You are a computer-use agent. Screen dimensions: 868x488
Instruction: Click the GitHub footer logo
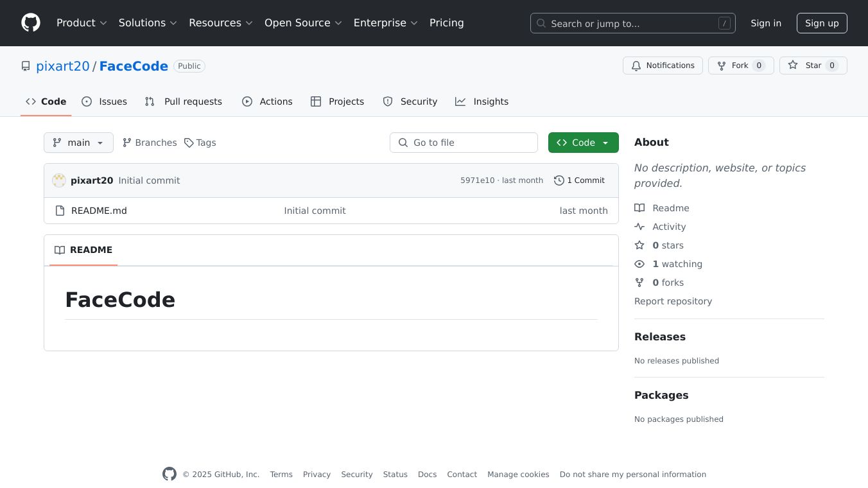[169, 475]
